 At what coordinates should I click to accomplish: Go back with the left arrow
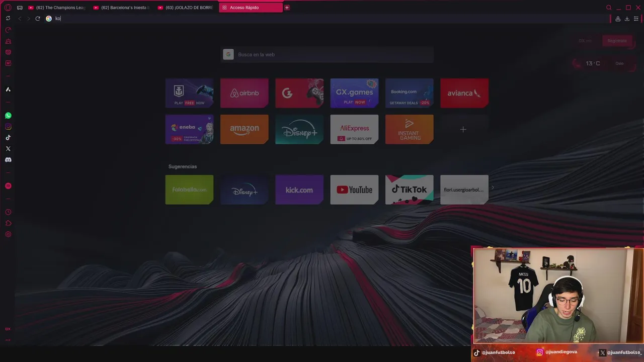pos(20,19)
